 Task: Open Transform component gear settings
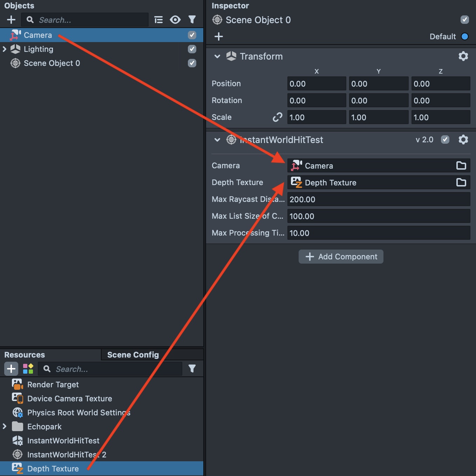463,56
